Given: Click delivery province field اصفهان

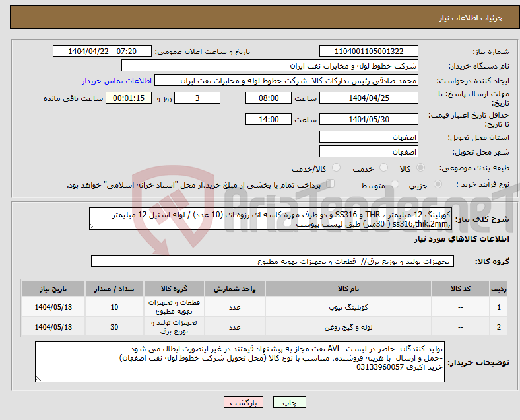Looking at the screenshot, I should [x=368, y=137].
